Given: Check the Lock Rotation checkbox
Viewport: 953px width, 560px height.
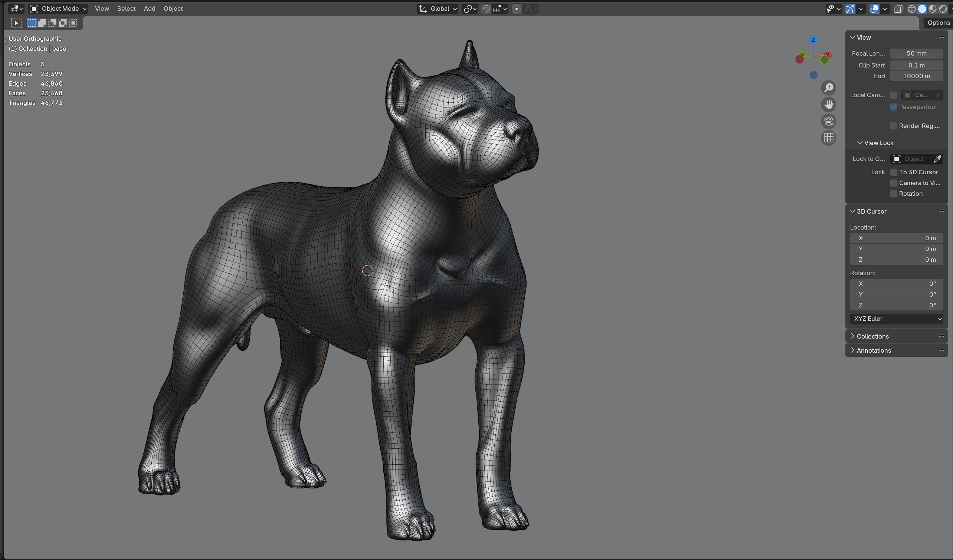Looking at the screenshot, I should tap(894, 194).
